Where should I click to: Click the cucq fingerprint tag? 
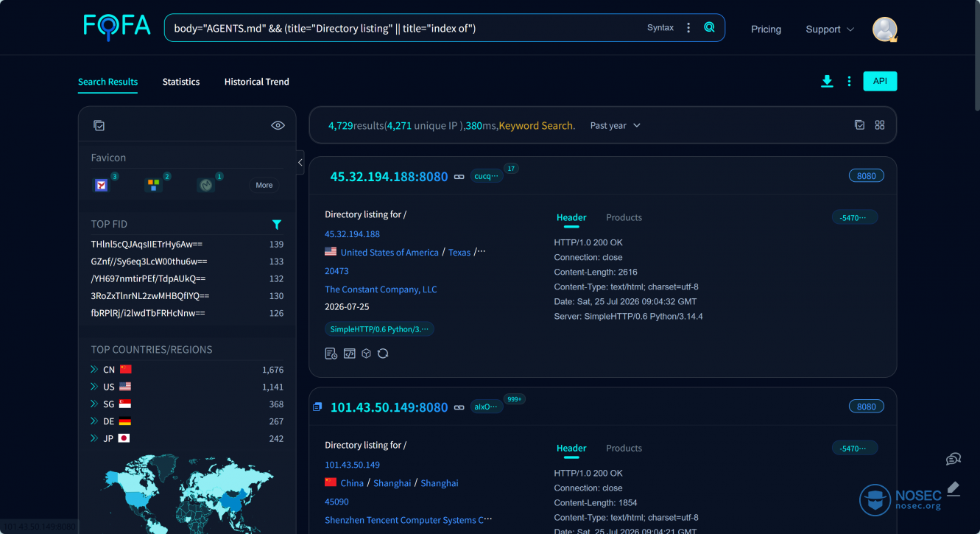click(487, 176)
